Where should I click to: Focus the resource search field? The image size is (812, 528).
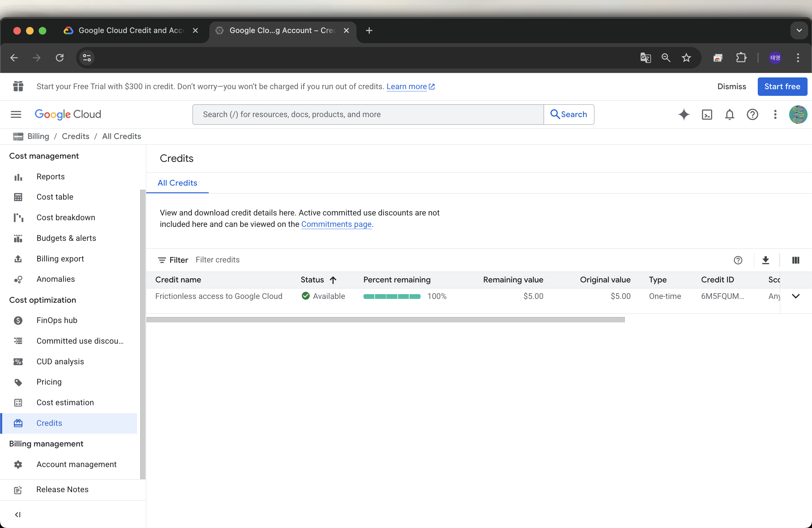click(x=368, y=114)
